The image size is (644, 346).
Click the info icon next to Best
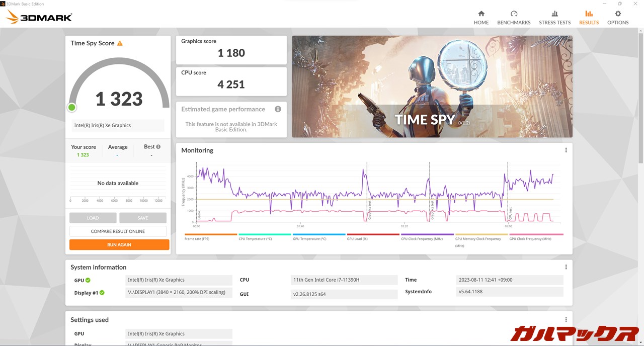tap(158, 147)
